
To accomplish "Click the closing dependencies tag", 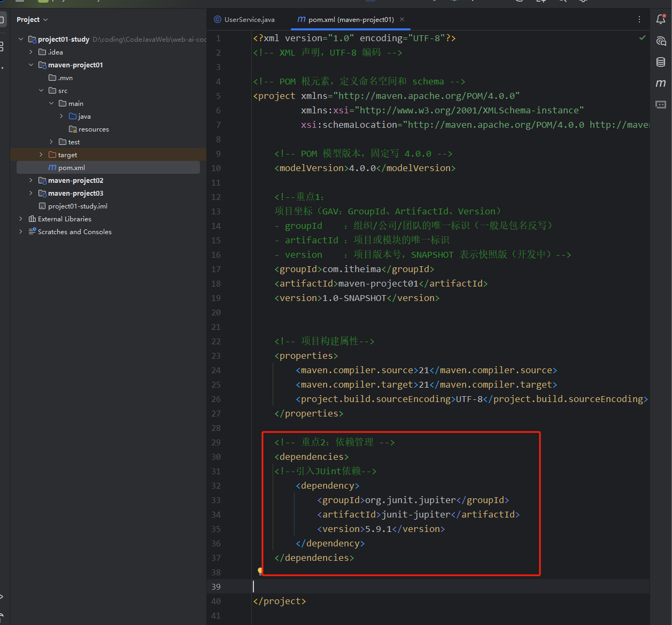I will (x=314, y=558).
